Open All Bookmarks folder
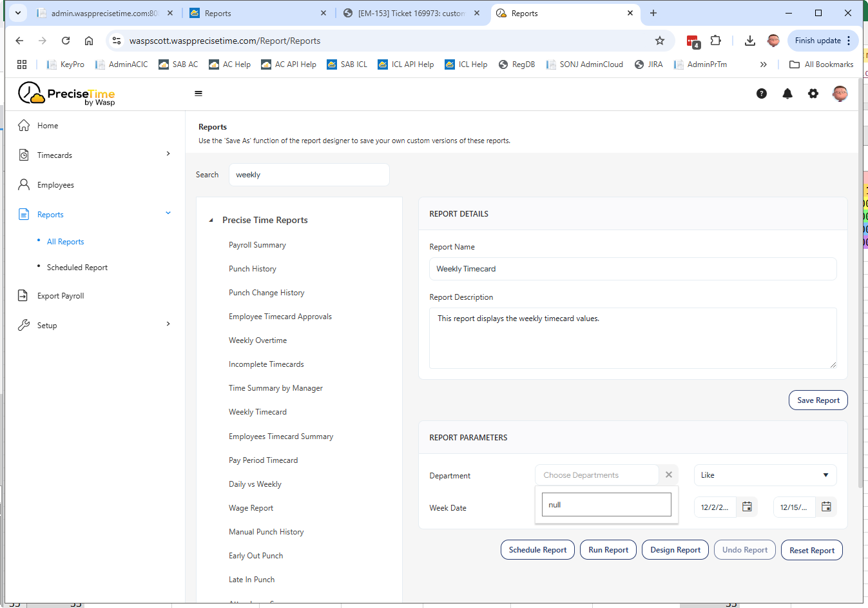The image size is (868, 608). pos(822,64)
